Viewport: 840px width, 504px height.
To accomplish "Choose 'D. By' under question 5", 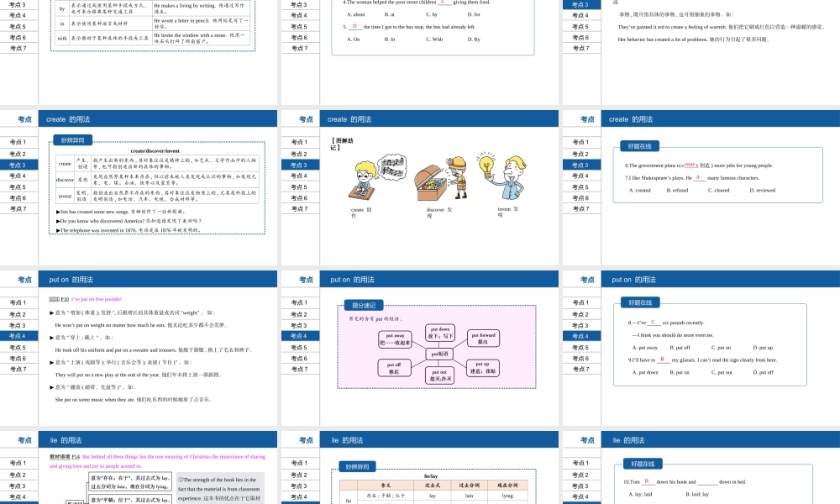I will 474,39.
